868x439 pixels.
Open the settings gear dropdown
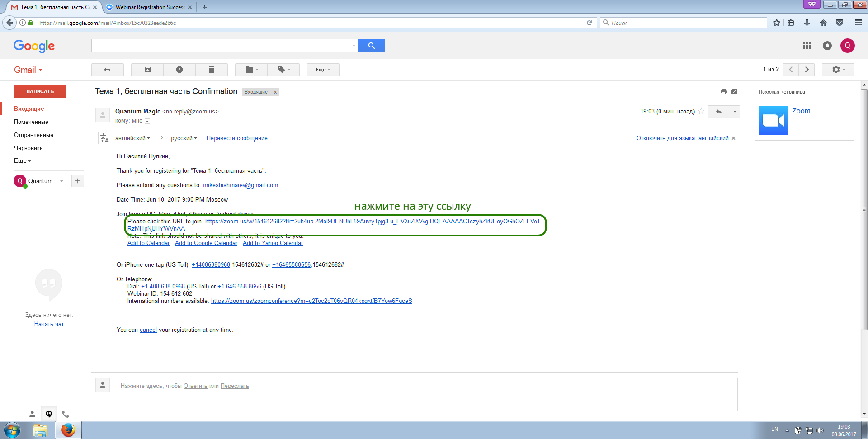tap(838, 70)
